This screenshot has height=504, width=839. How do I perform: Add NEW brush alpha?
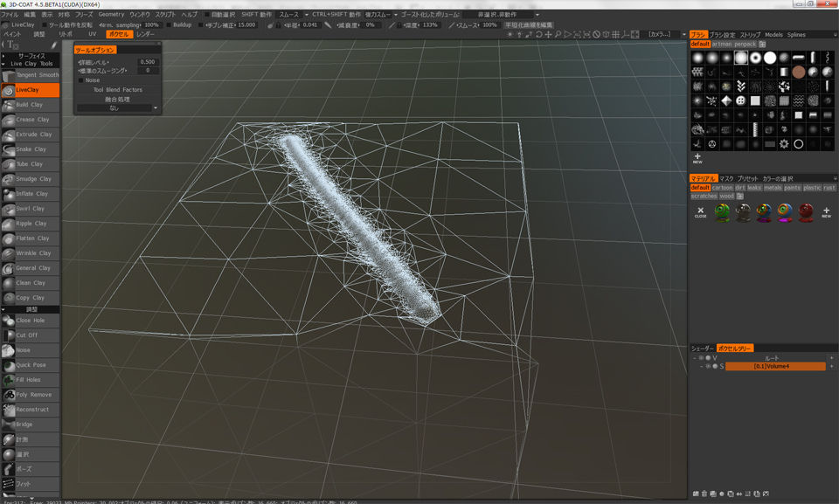pyautogui.click(x=697, y=158)
